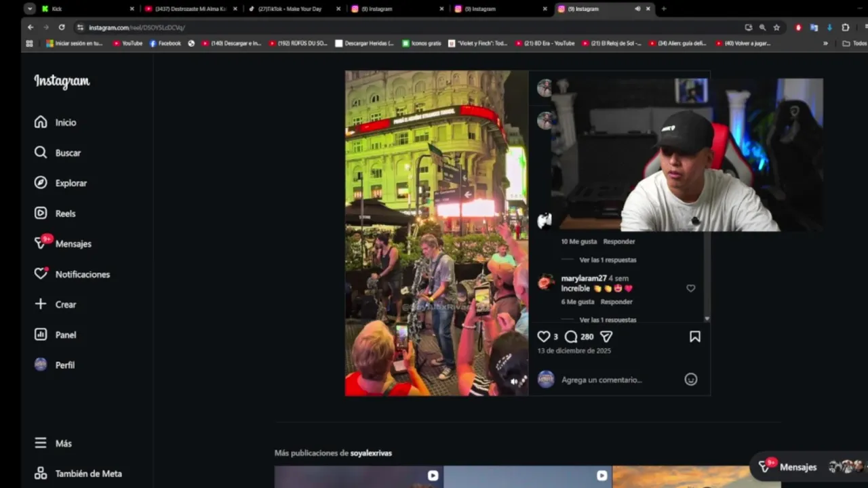
Task: Click the date 13 de diciembre de 2025
Action: (x=574, y=350)
